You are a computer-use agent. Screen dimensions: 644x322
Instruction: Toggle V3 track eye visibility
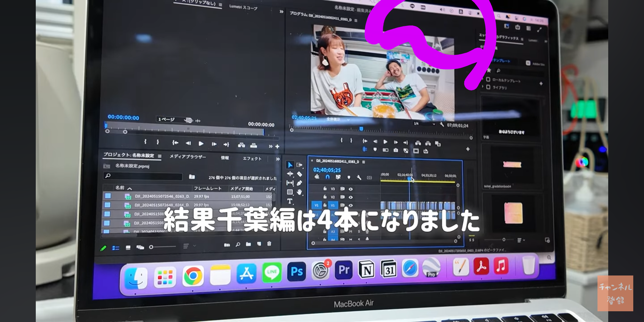coord(351,189)
